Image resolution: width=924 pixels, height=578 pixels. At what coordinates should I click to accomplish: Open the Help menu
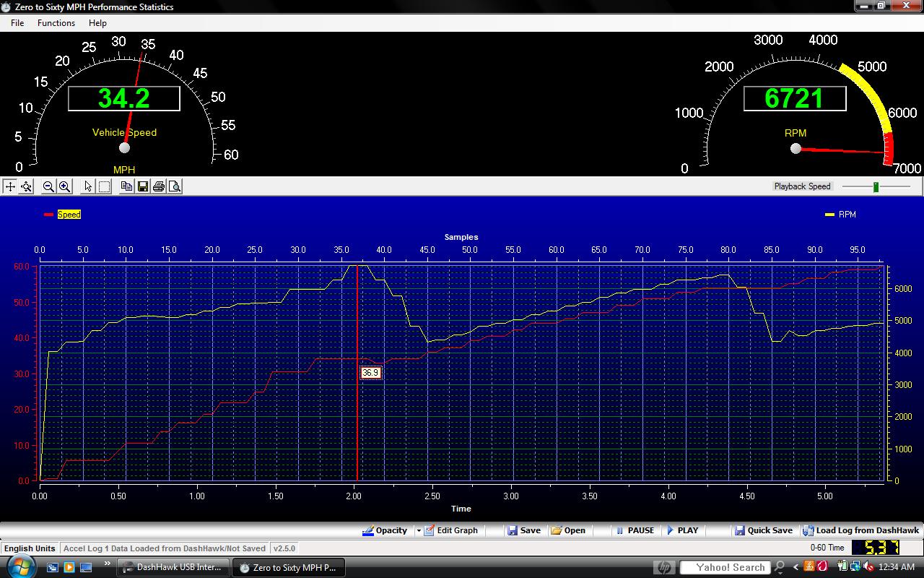[97, 22]
